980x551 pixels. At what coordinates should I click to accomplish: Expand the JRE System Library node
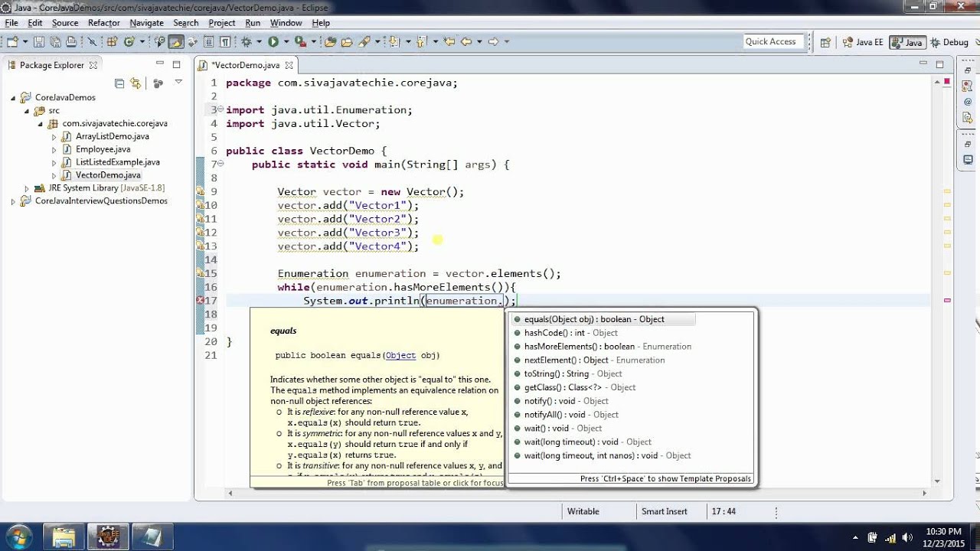(27, 188)
